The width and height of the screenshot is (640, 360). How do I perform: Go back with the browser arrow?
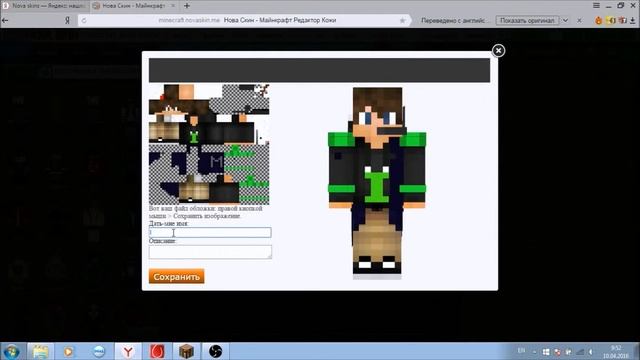5,20
